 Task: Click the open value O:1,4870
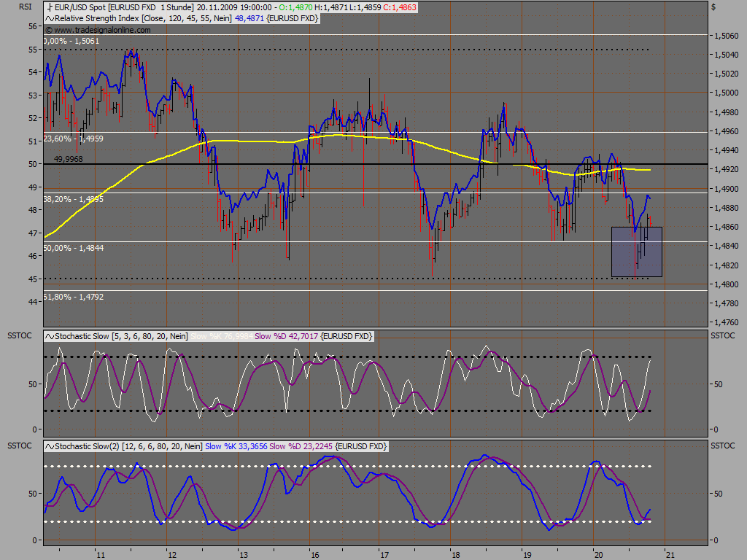pyautogui.click(x=296, y=7)
